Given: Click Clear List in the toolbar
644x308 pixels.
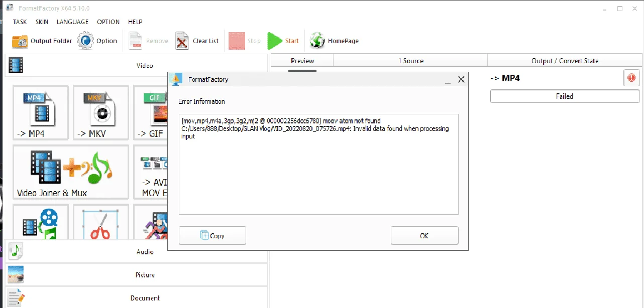Looking at the screenshot, I should (197, 41).
